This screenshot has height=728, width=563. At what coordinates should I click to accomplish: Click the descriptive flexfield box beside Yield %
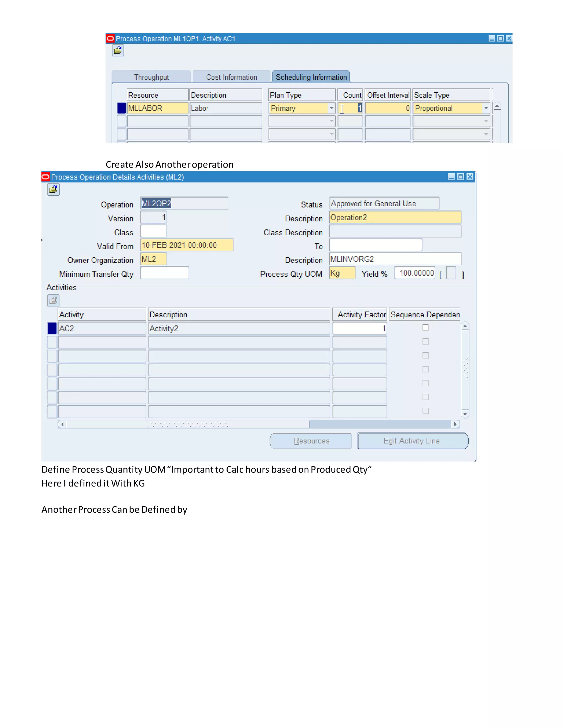point(451,273)
